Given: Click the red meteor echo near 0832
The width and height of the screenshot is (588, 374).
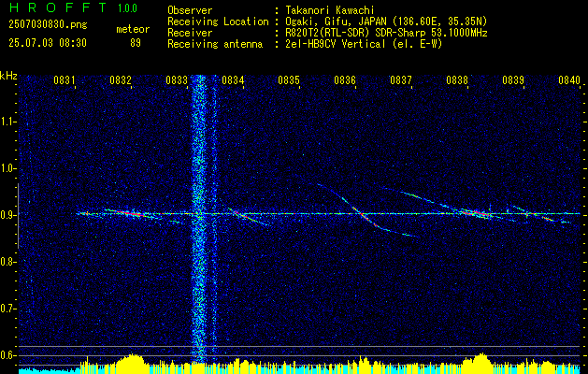Looking at the screenshot, I should (129, 213).
